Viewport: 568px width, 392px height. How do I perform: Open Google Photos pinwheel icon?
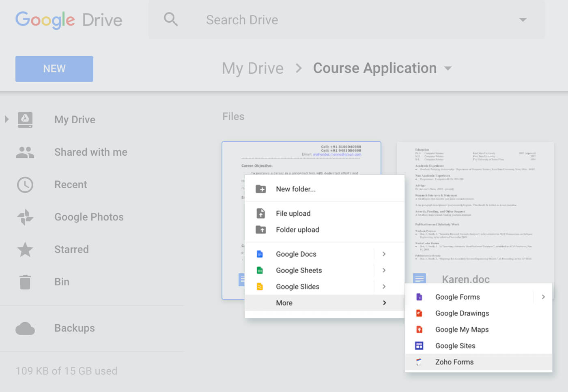[x=25, y=217]
